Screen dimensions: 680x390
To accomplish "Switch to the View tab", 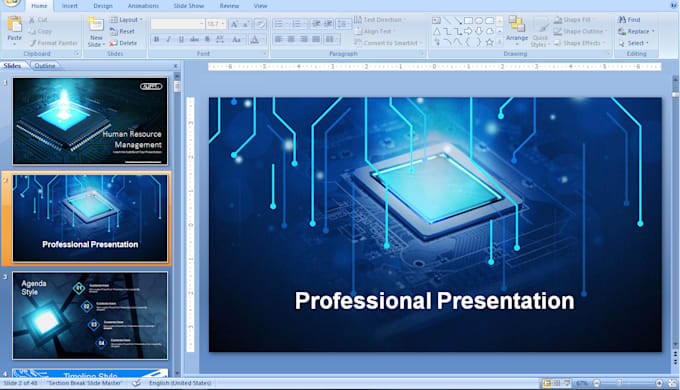I will (x=260, y=6).
